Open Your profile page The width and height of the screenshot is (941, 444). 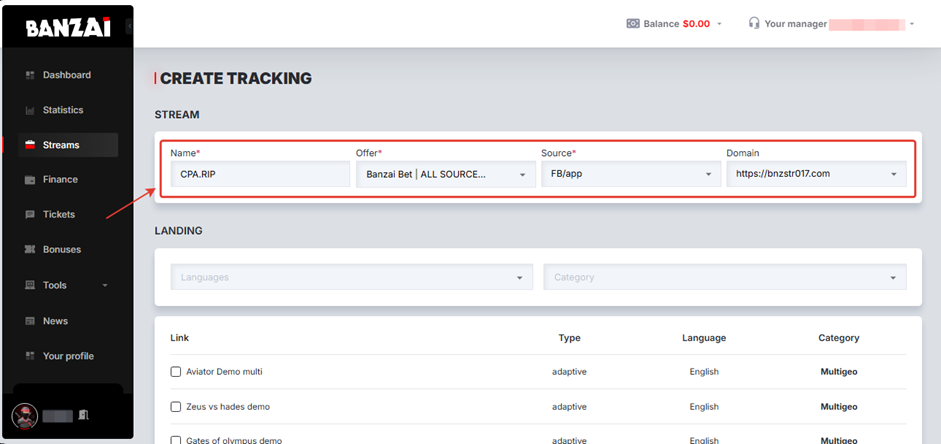tap(68, 356)
